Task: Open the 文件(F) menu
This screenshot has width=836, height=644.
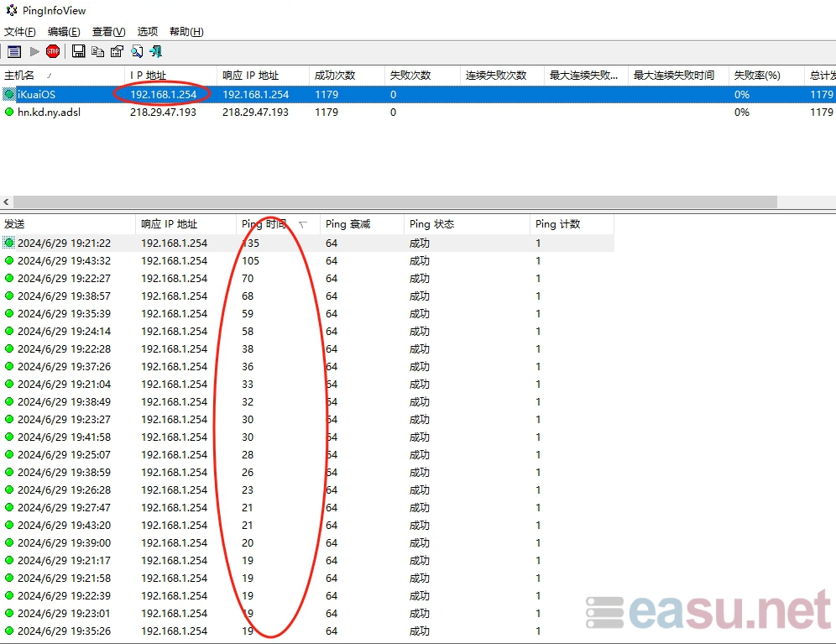Action: tap(18, 31)
